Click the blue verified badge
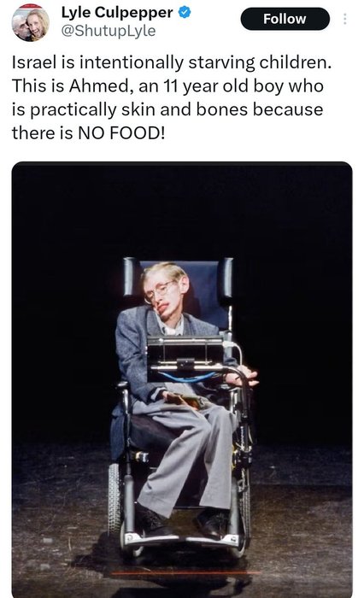Viewport: 364px width, 598px height. point(185,13)
